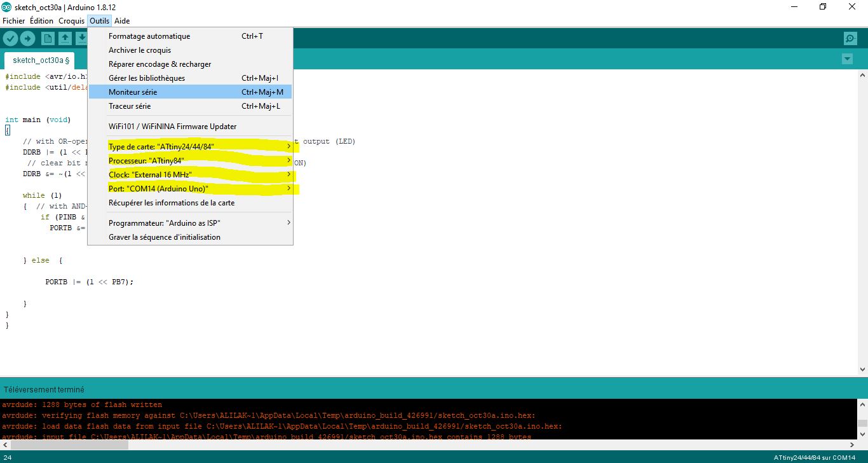Open the Croquis menu
This screenshot has height=463, width=868.
pyautogui.click(x=72, y=21)
